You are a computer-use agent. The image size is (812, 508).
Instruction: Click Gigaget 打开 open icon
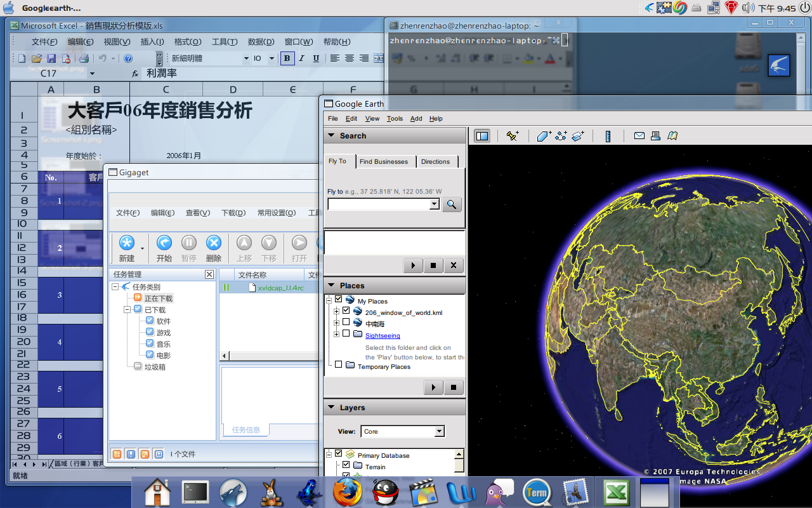299,243
